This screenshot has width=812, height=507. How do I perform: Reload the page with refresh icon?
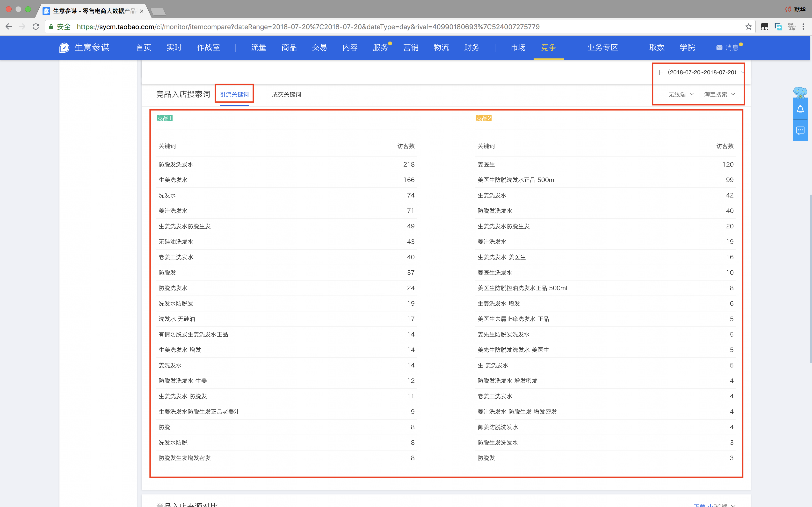click(36, 27)
